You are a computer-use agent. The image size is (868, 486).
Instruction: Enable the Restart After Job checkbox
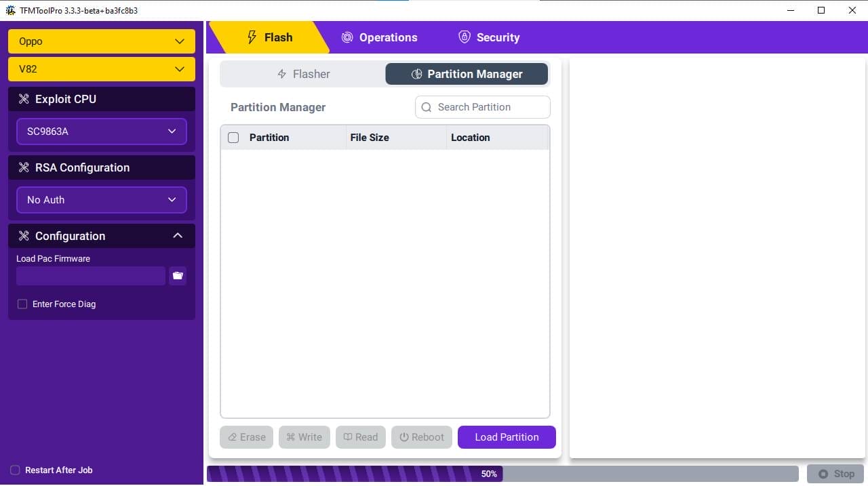coord(15,470)
